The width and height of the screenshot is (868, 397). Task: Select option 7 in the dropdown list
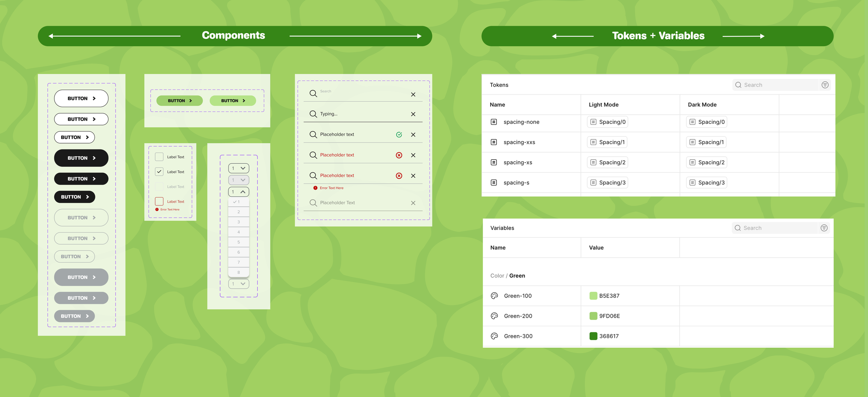click(x=239, y=262)
